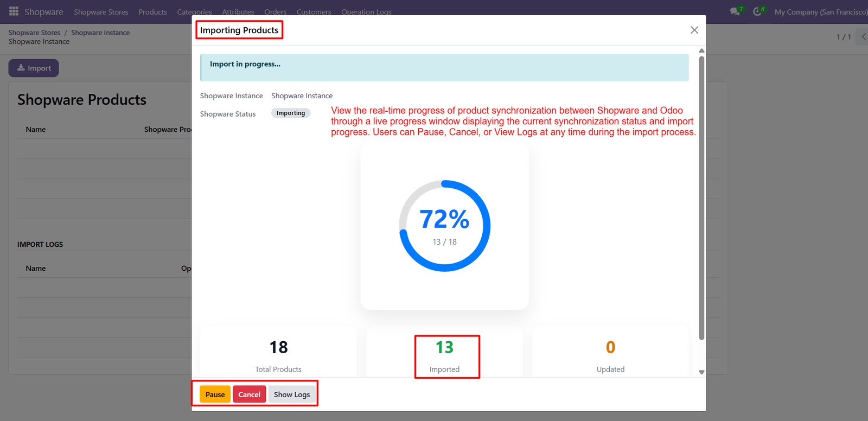Viewport: 868px width, 421px height.
Task: Open the Products menu
Action: pyautogui.click(x=152, y=12)
